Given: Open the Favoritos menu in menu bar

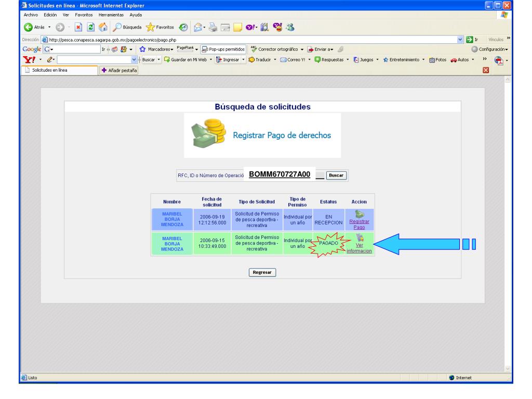Looking at the screenshot, I should coord(84,15).
